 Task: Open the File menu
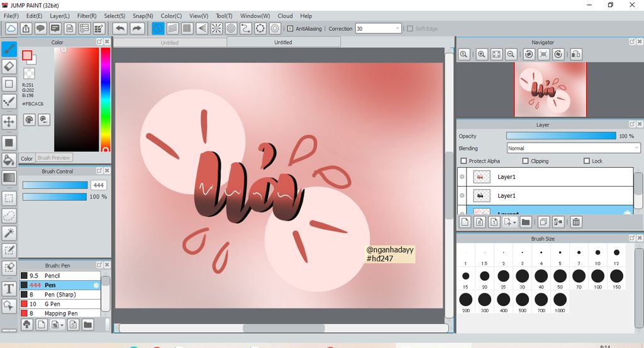[11, 16]
